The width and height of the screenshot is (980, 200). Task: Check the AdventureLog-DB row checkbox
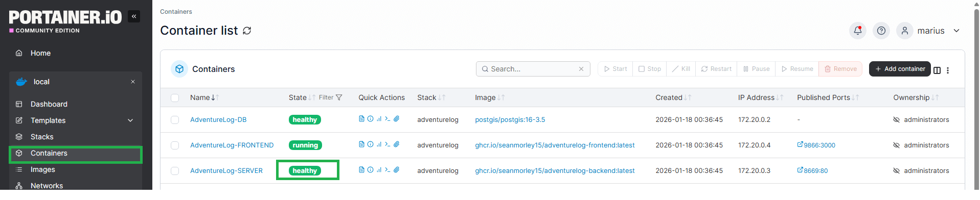pos(175,119)
